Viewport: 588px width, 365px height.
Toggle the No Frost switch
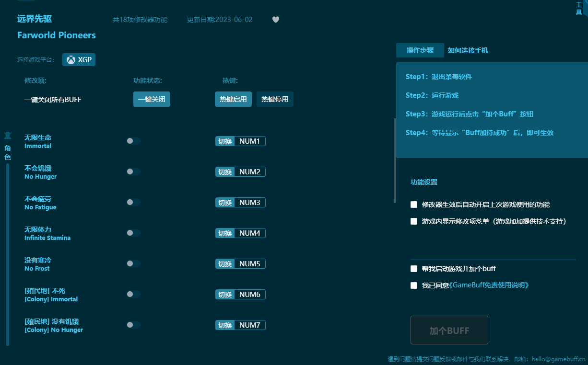pyautogui.click(x=133, y=263)
